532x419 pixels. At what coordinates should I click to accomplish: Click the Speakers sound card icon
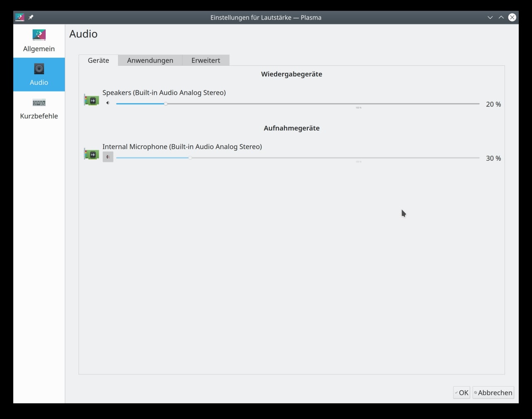tap(91, 100)
